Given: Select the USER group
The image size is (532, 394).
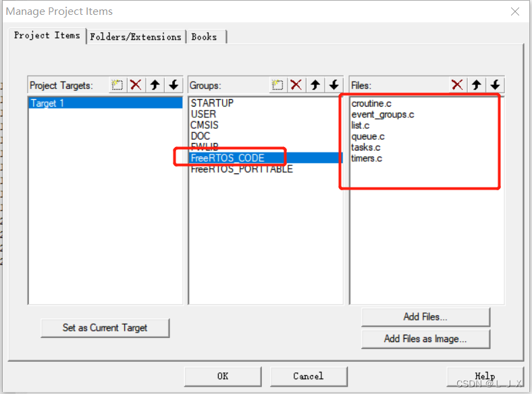Looking at the screenshot, I should 266,114.
